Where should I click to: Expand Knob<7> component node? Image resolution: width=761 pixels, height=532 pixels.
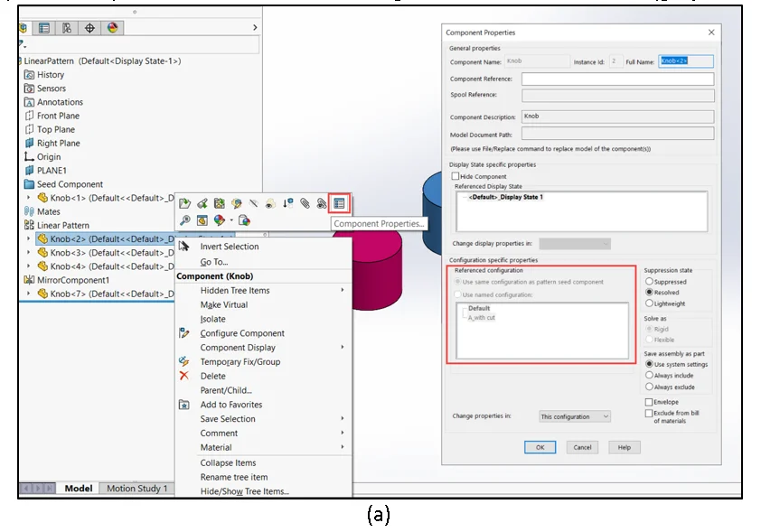28,294
